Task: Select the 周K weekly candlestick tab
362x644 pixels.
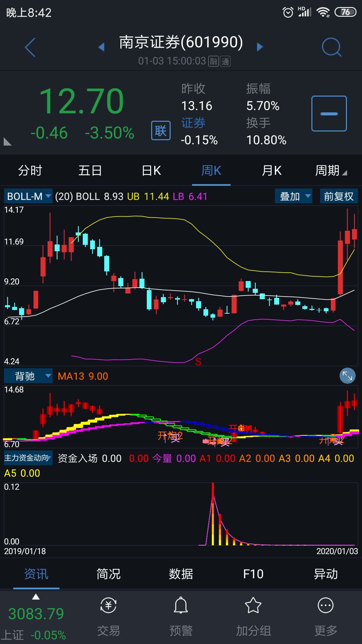Action: (x=211, y=170)
